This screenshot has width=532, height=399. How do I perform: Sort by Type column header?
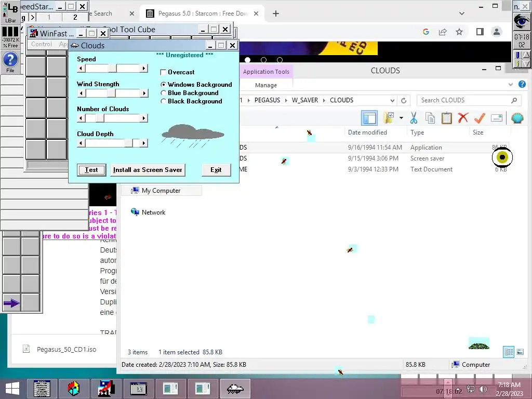tap(417, 132)
